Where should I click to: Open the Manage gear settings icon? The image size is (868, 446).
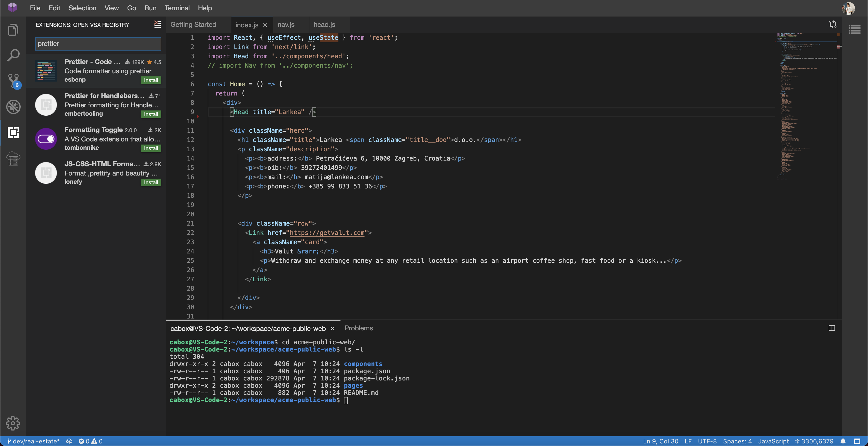(x=13, y=423)
